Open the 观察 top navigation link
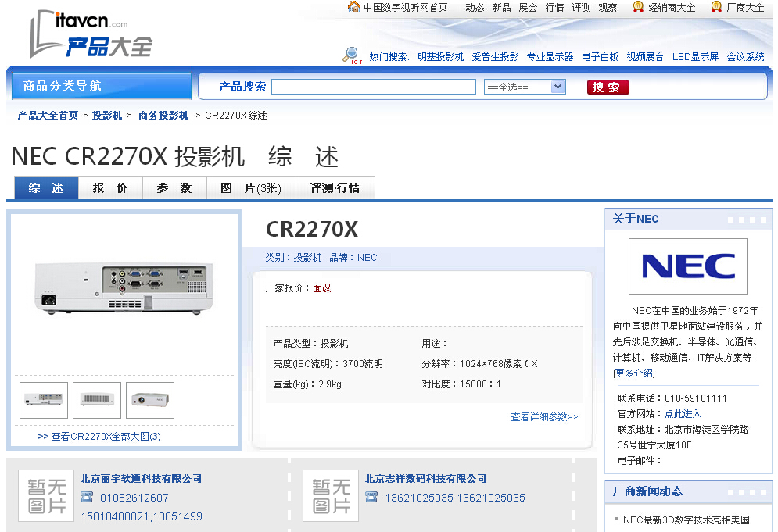This screenshot has width=778, height=532. coord(608,8)
